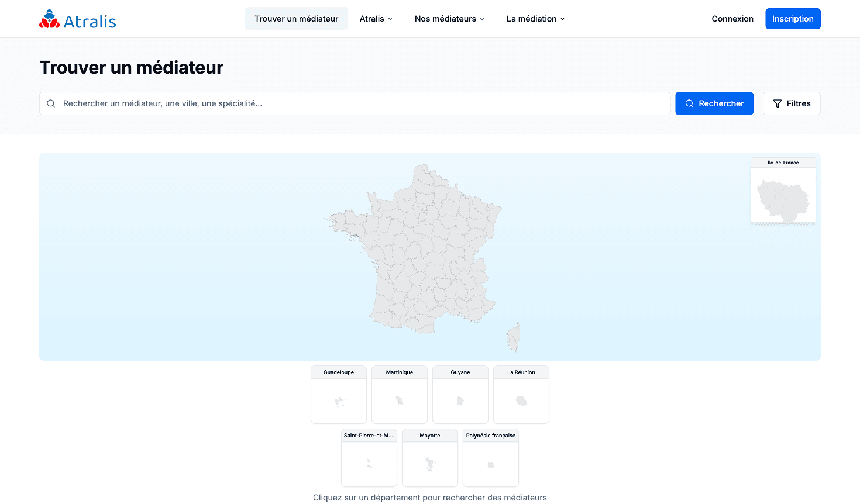Select the Mayotte island shape
The image size is (860, 504).
(431, 464)
